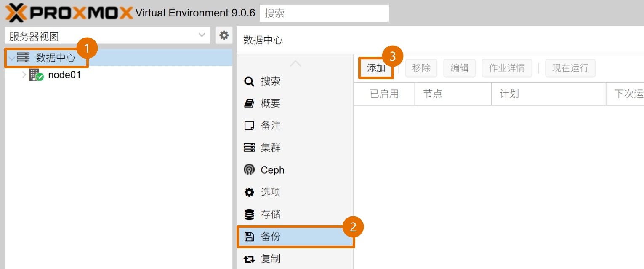
Task: Focus the top 搜索 search field
Action: (x=324, y=13)
